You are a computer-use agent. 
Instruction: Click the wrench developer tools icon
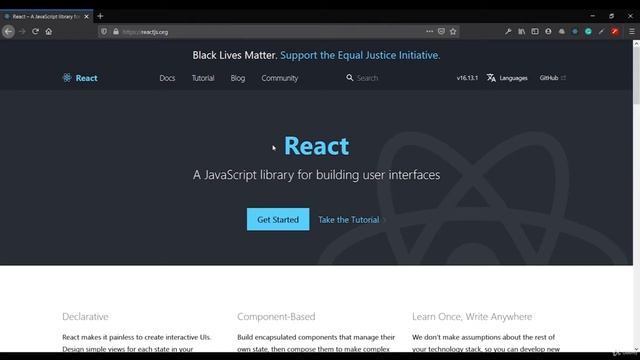tap(508, 31)
